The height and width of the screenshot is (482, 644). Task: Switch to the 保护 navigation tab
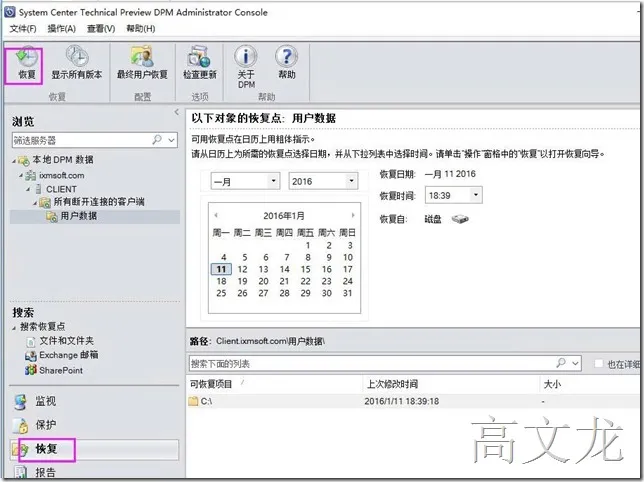[94, 425]
